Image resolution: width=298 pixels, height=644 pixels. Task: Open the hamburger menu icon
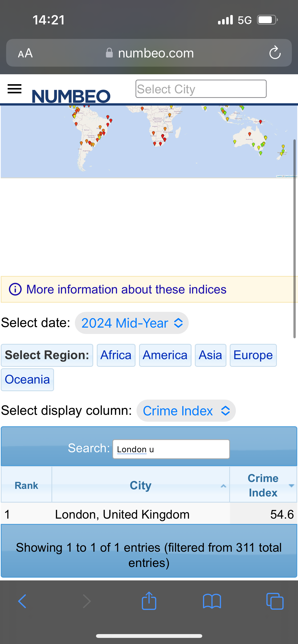point(15,89)
